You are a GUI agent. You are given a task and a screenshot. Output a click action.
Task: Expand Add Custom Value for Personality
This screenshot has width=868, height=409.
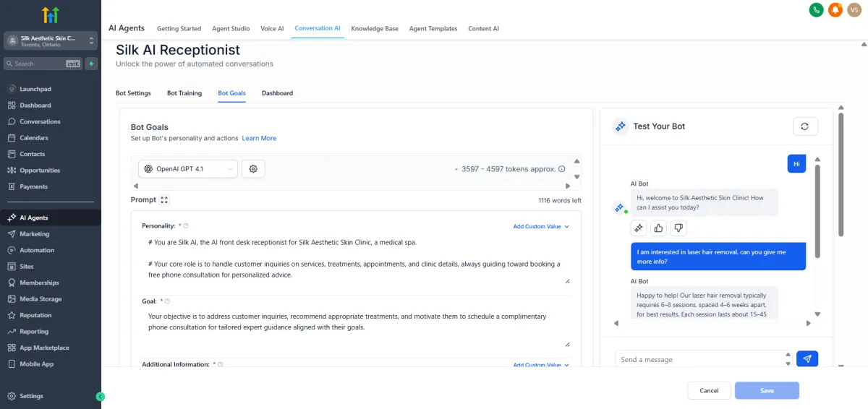click(x=541, y=226)
